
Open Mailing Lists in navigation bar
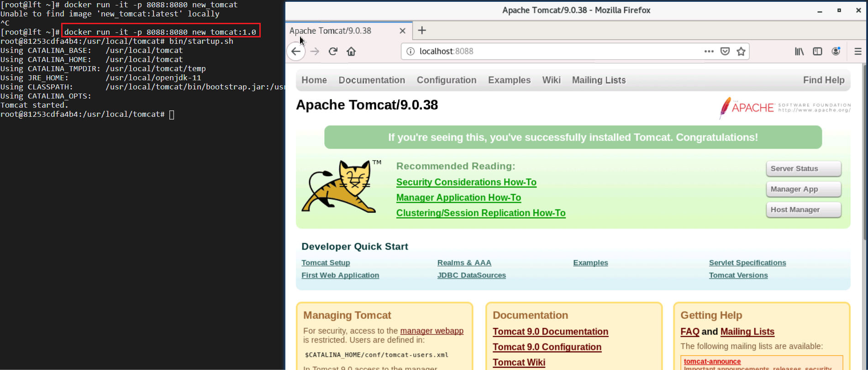599,80
